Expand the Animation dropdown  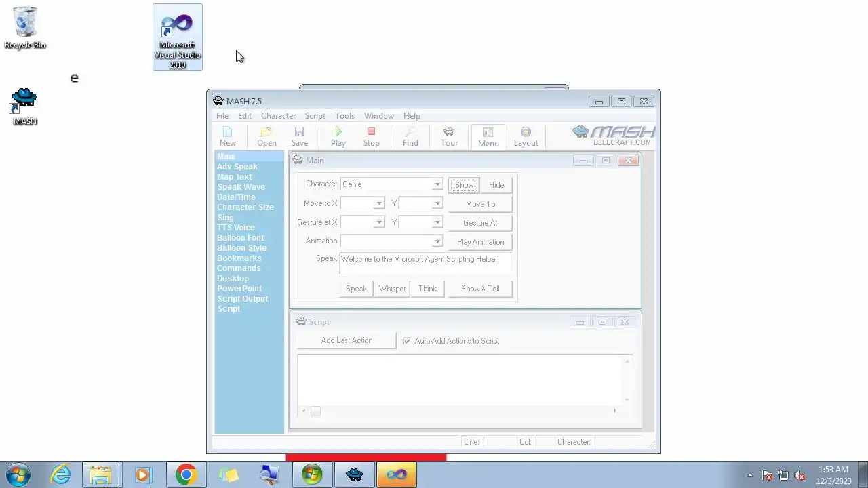click(437, 241)
